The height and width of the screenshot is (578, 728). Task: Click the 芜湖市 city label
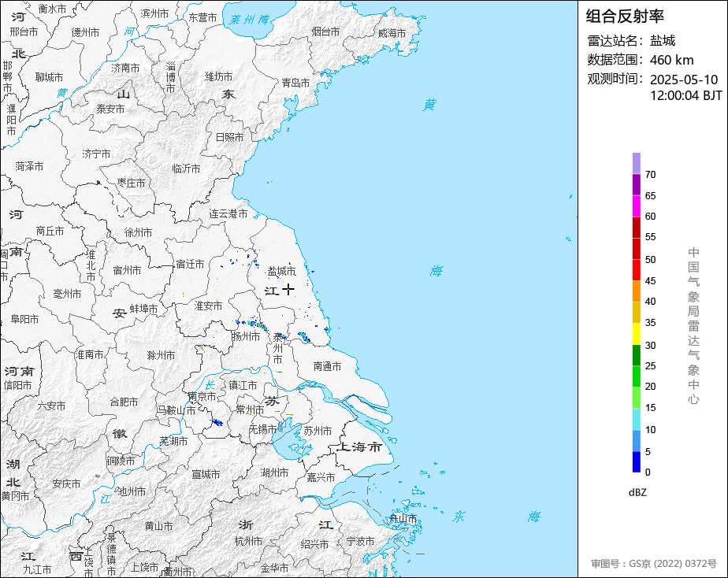click(173, 441)
